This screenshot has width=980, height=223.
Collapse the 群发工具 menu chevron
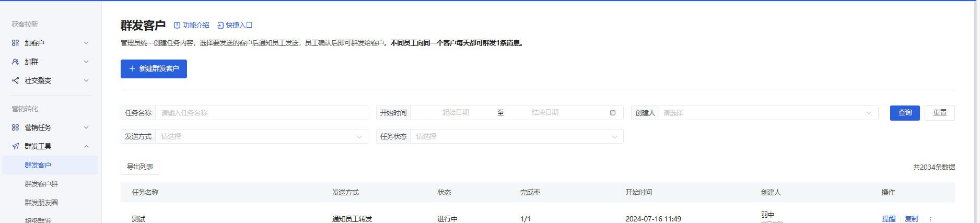click(x=86, y=146)
